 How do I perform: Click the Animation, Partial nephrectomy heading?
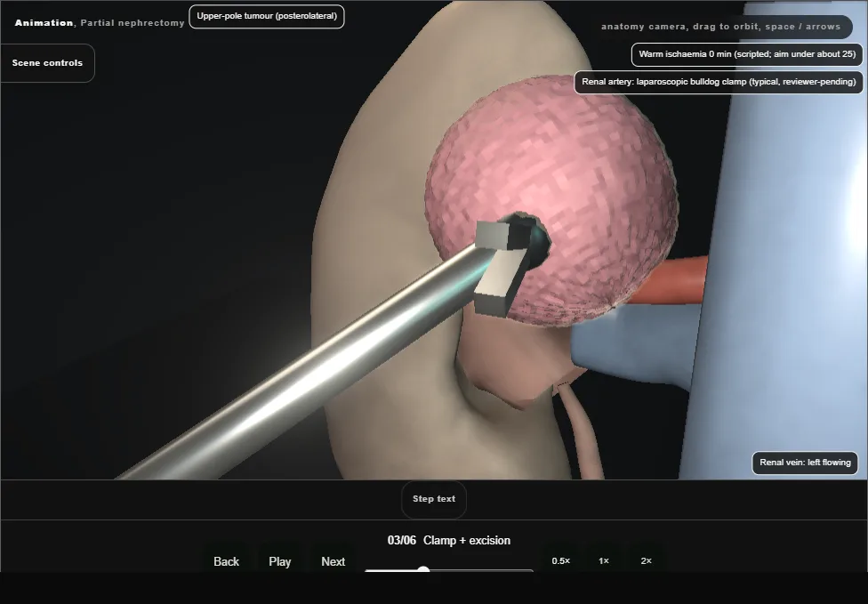point(100,23)
